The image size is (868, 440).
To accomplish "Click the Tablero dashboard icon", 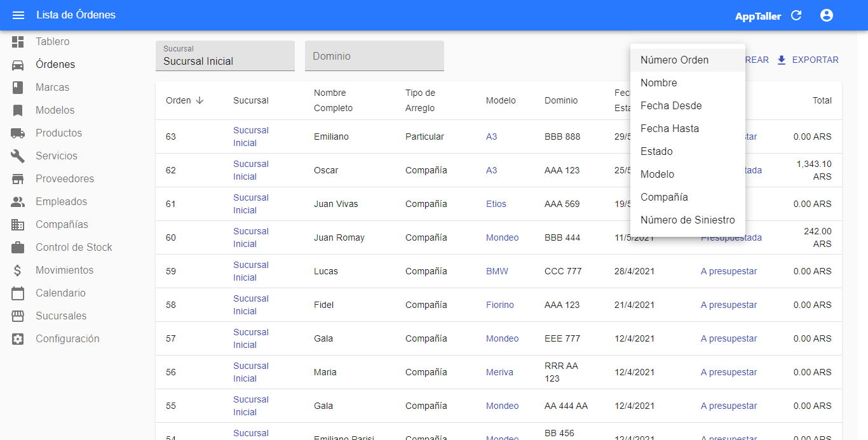I will tap(18, 42).
